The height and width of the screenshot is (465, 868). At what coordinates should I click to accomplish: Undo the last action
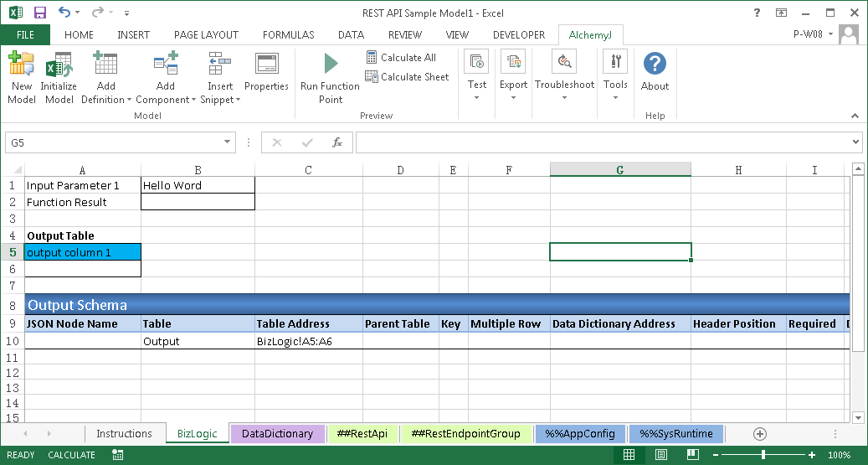coord(64,13)
